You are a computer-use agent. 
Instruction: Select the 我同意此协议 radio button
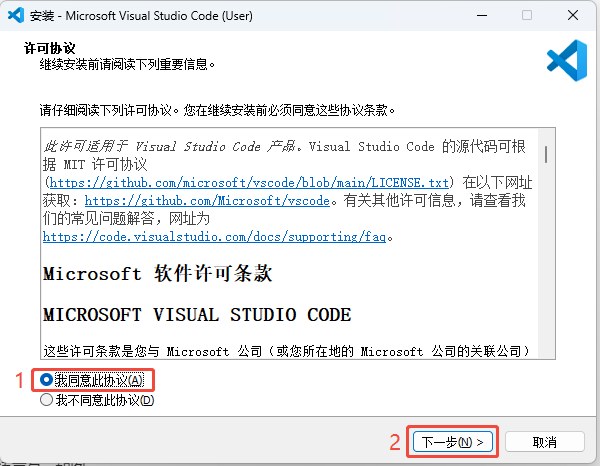point(47,380)
